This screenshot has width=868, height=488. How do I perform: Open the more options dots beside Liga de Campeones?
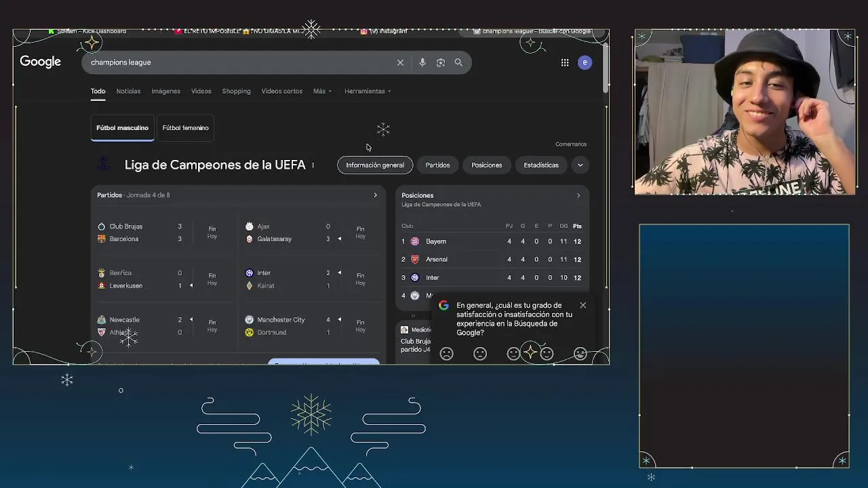pyautogui.click(x=313, y=165)
